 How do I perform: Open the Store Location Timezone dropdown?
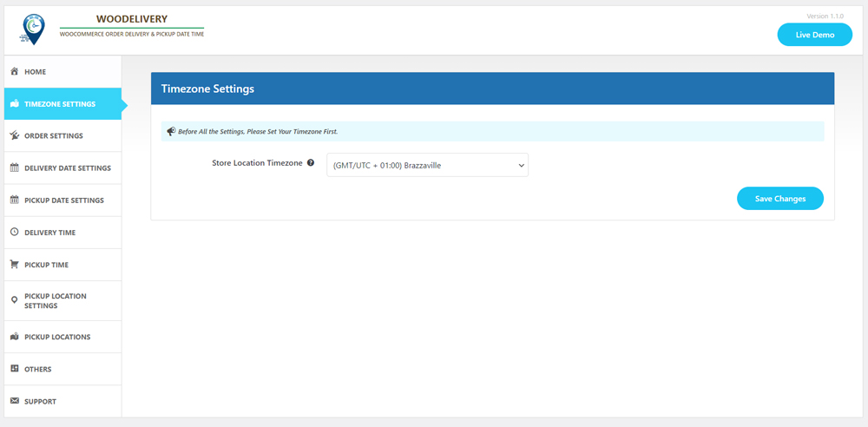[x=426, y=165]
